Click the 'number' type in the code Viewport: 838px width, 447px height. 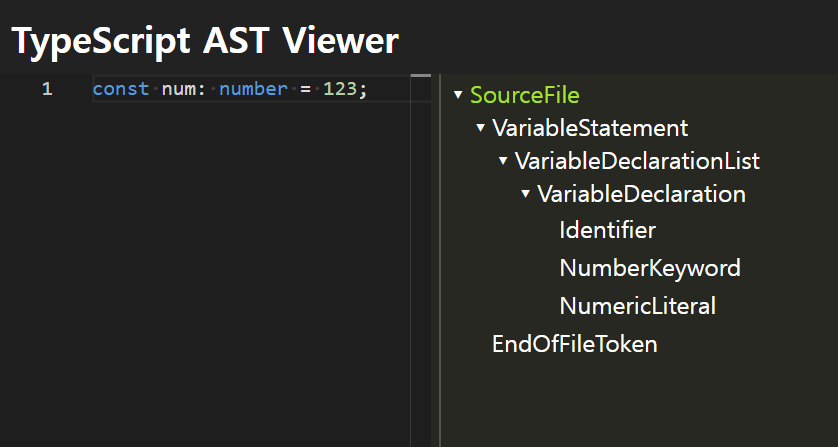tap(253, 89)
